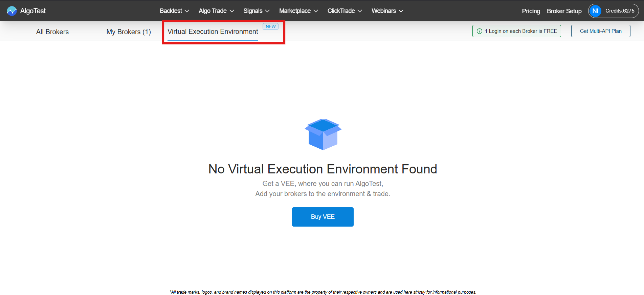Switch to the All Brokers tab
This screenshot has width=644, height=295.
[52, 32]
